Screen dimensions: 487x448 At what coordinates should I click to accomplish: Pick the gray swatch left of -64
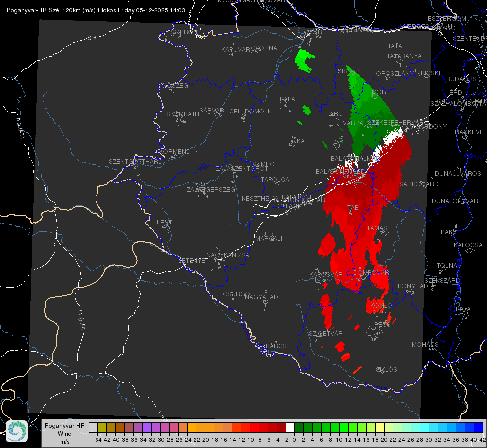(x=93, y=427)
